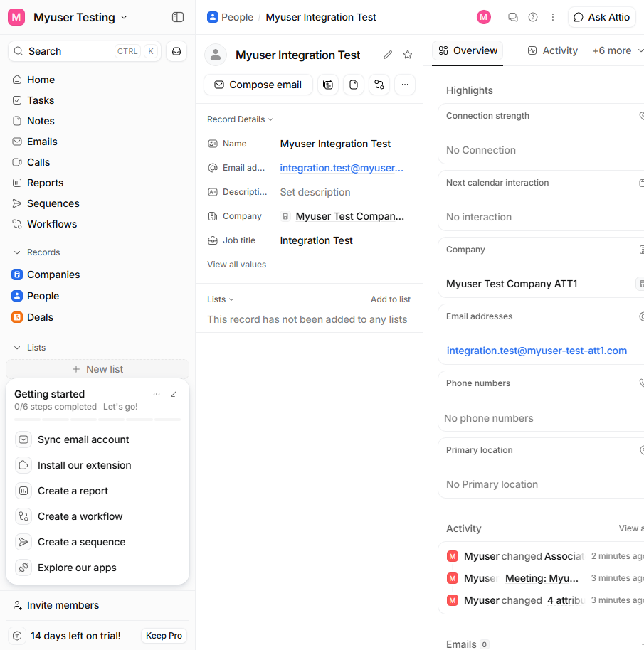The image size is (644, 650).
Task: Click Add to list link
Action: pyautogui.click(x=390, y=299)
